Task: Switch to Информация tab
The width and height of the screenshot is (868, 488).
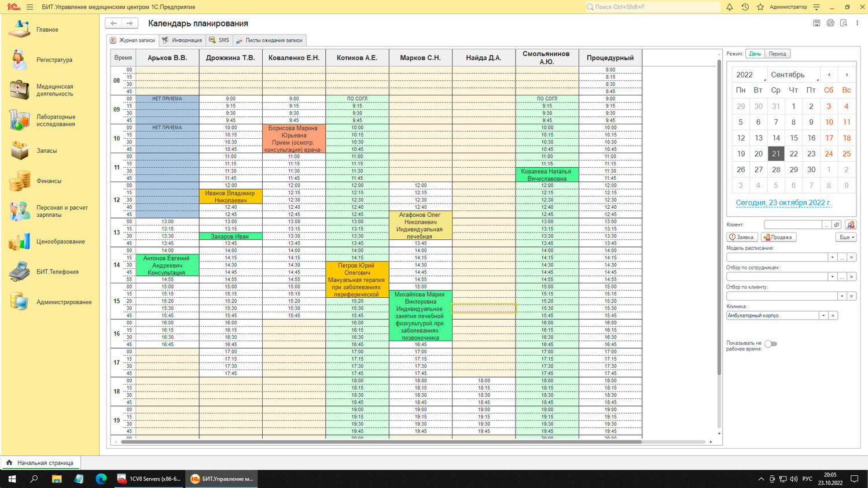Action: (x=182, y=40)
